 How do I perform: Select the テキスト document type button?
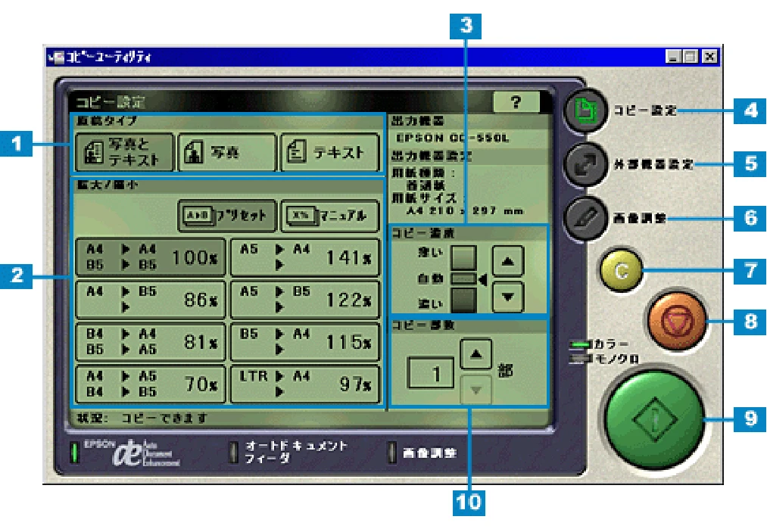330,152
